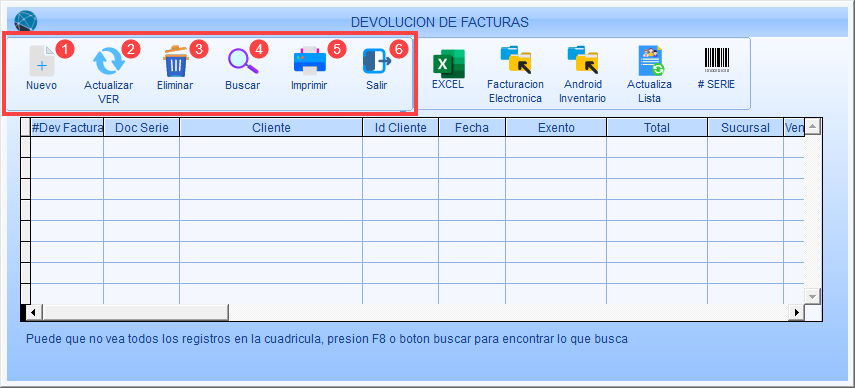
Task: Select the first row's Cliente cell
Action: 271,147
